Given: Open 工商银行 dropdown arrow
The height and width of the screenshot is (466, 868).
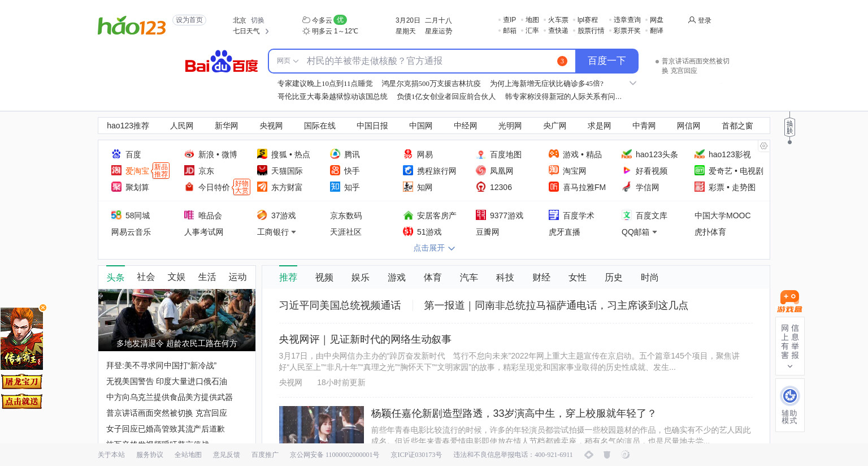Looking at the screenshot, I should point(293,232).
